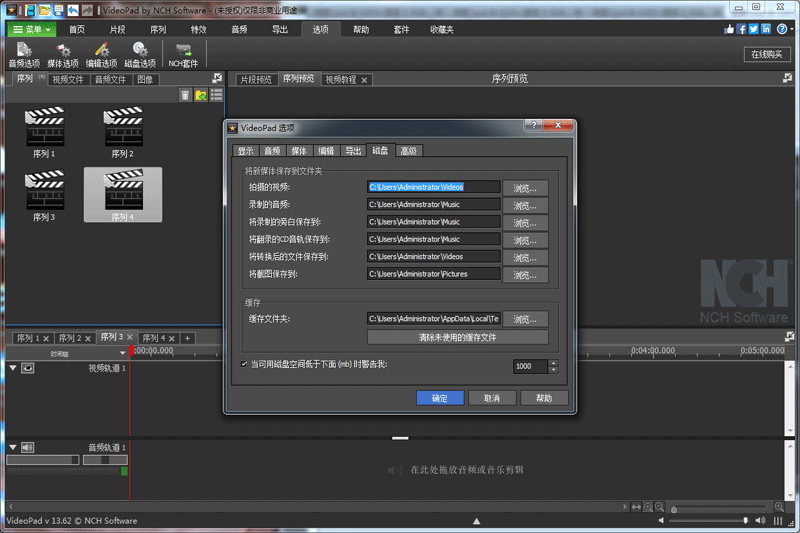Click the 磁盘选项 disc icon
800x533 pixels.
click(x=140, y=53)
